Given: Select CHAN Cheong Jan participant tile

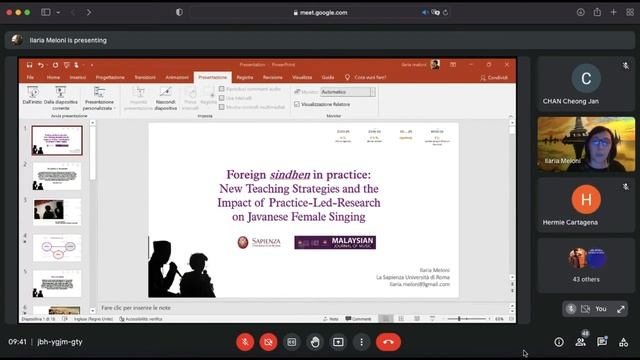Looking at the screenshot, I should (586, 84).
